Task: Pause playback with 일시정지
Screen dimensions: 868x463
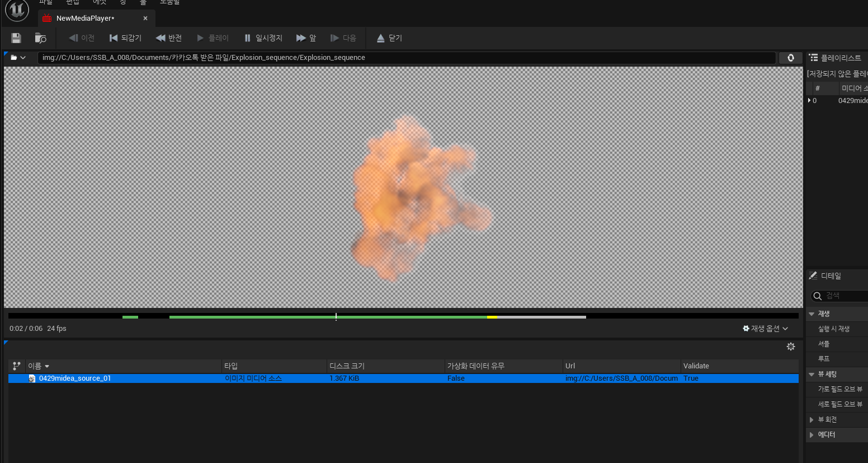Action: click(x=263, y=38)
